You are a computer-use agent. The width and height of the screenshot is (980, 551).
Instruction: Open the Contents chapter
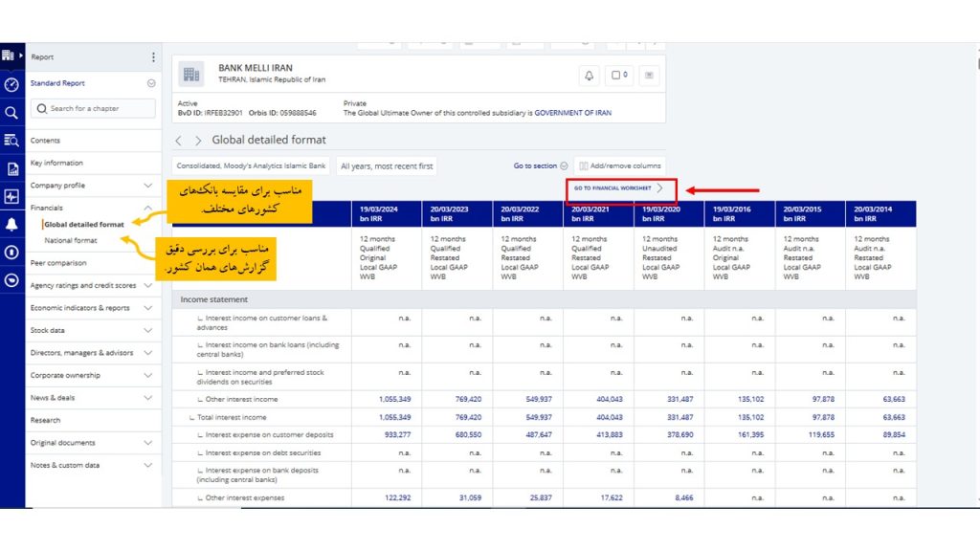click(46, 141)
